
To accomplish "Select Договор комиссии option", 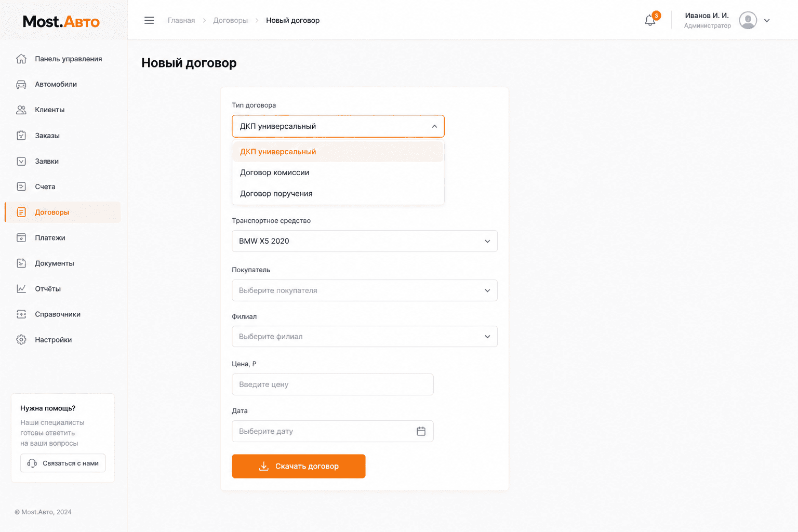I will 338,172.
